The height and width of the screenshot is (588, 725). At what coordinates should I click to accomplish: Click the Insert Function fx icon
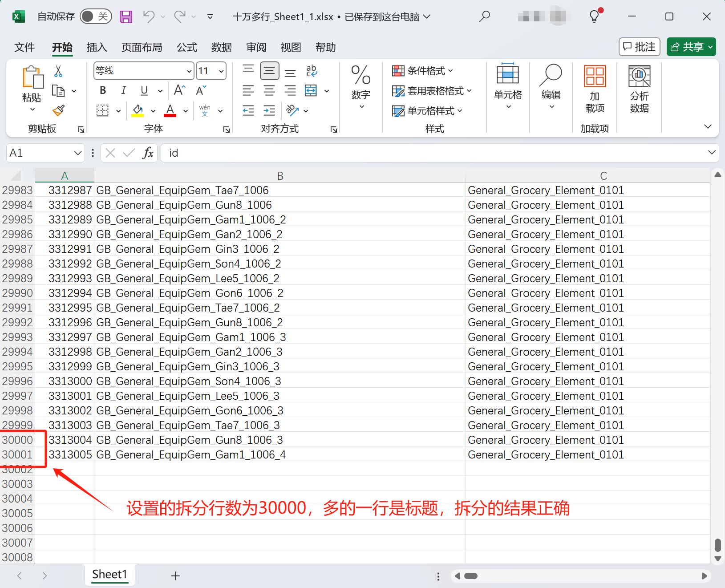pos(148,153)
